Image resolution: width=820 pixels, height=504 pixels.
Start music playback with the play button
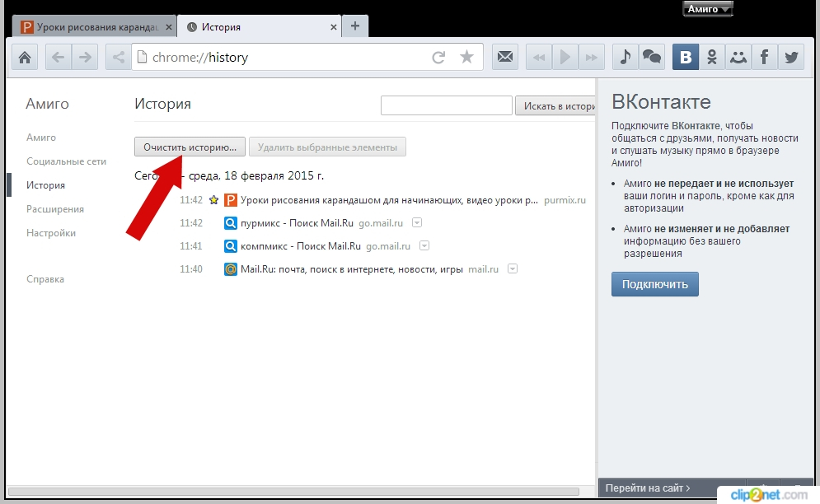click(x=565, y=57)
